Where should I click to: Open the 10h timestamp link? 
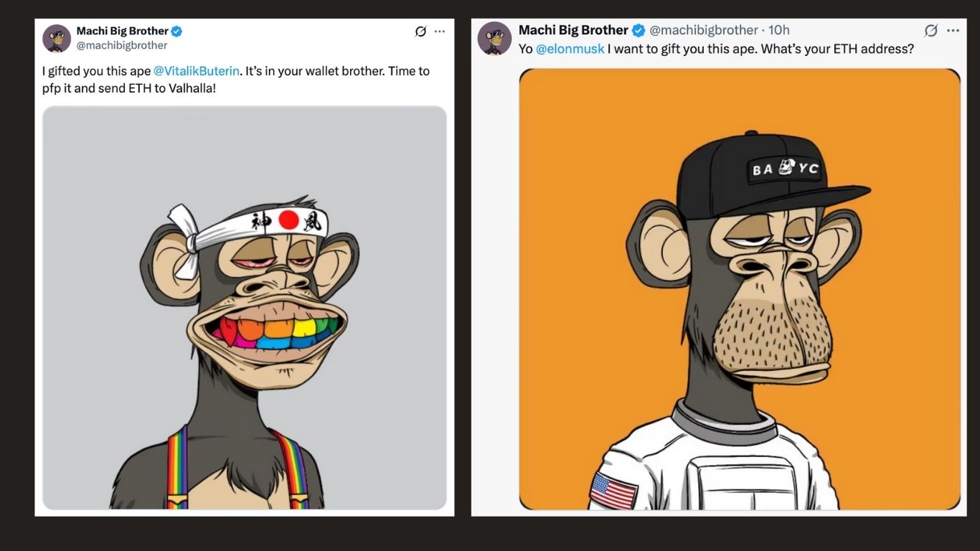[x=779, y=30]
